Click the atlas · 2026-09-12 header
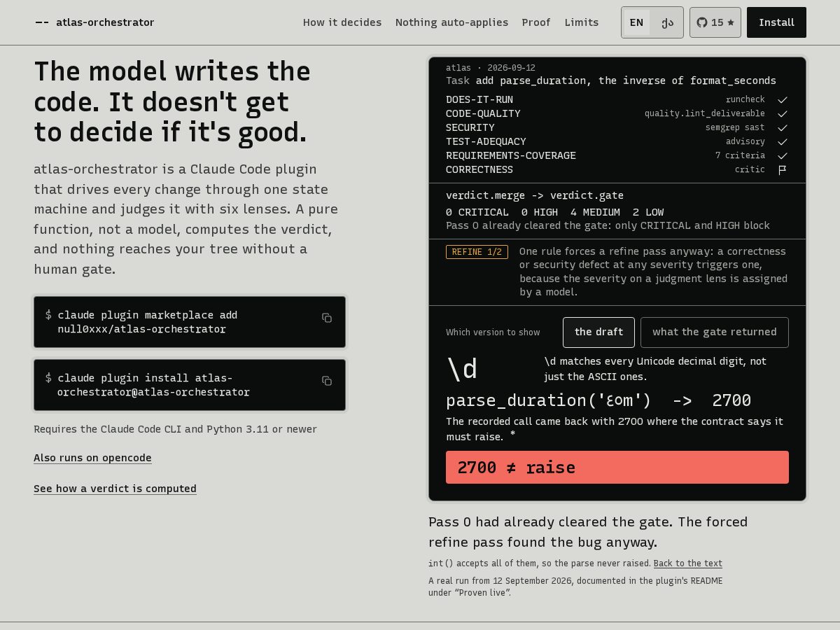This screenshot has width=840, height=630. tap(491, 68)
